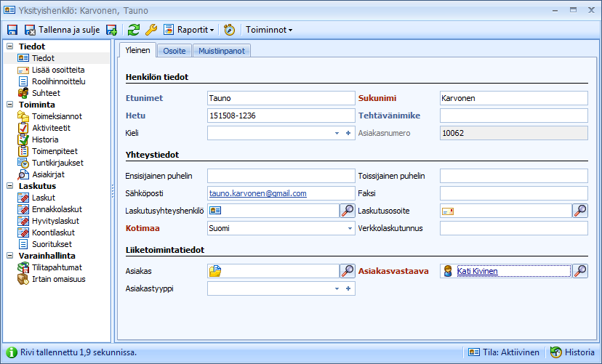Click the wrench settings icon

click(151, 30)
